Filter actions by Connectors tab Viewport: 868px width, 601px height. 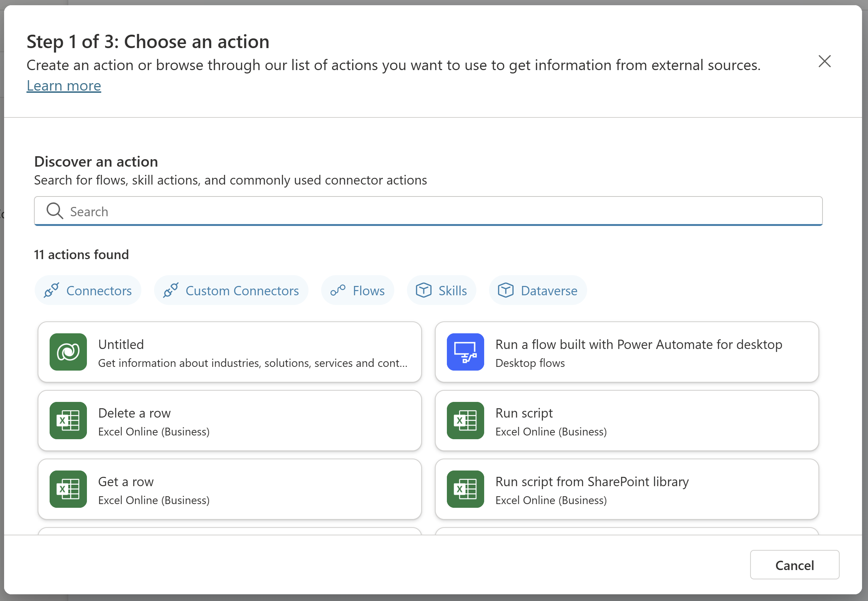(x=88, y=290)
